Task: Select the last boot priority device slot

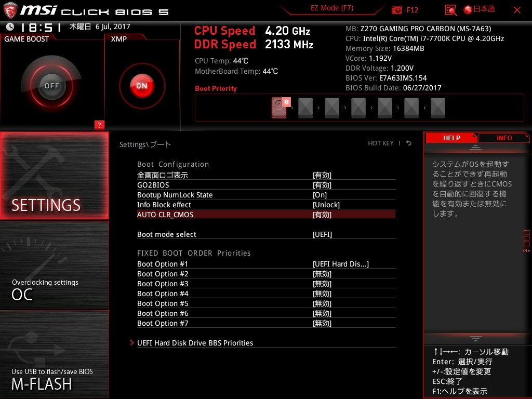Action: click(x=437, y=108)
